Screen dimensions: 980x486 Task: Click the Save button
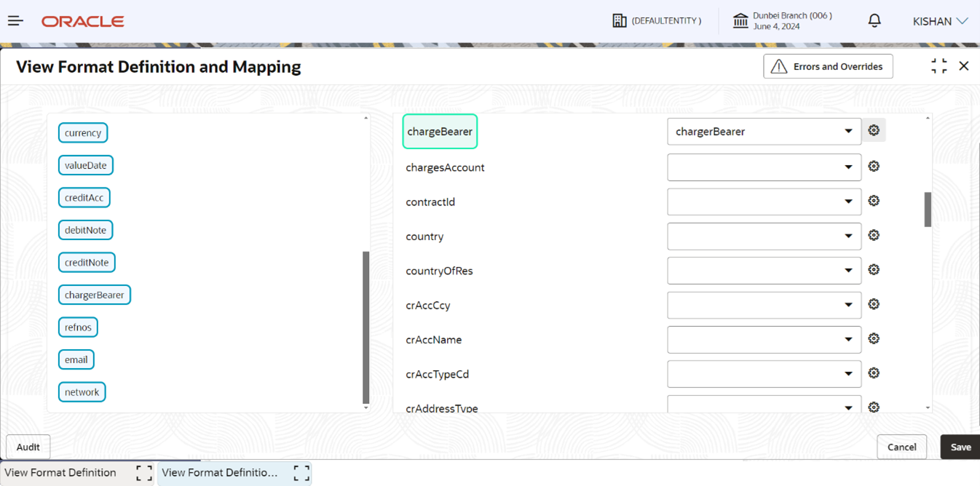pyautogui.click(x=960, y=447)
